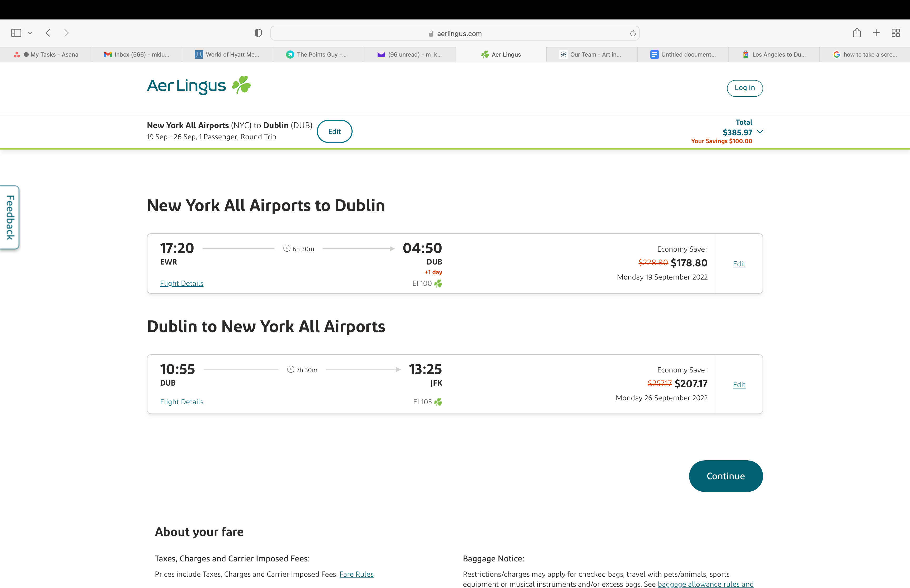Open the Fare Rules link
Screen dimensions: 910x588
[356, 574]
